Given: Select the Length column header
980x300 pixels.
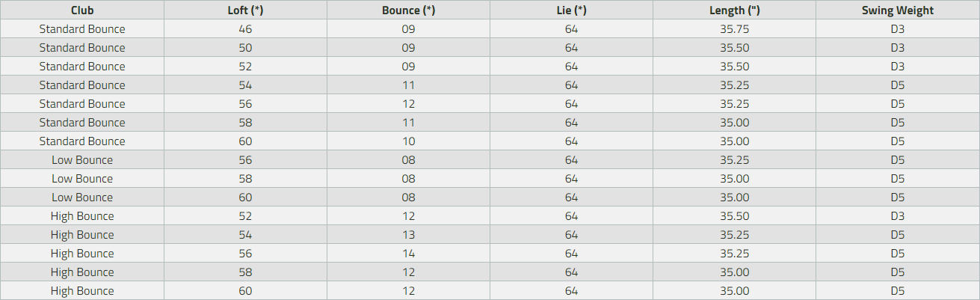Looking at the screenshot, I should pyautogui.click(x=734, y=10).
